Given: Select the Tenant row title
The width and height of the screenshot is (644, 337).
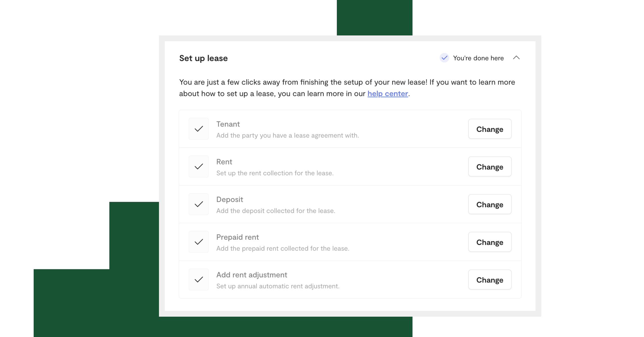Looking at the screenshot, I should pyautogui.click(x=228, y=124).
